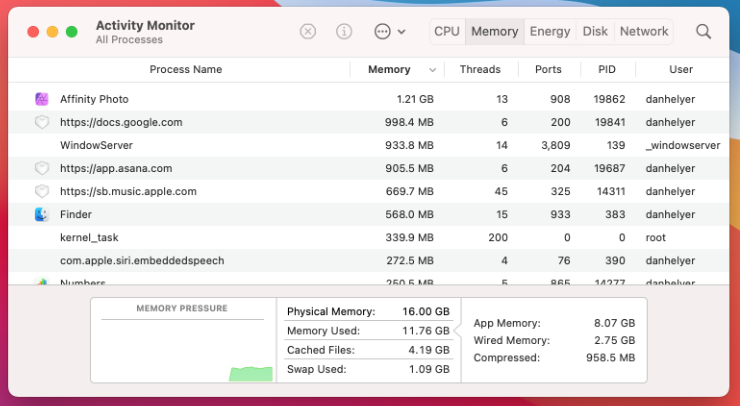Click the Compressed 958.5 MB entry
This screenshot has height=406, width=740.
(554, 358)
